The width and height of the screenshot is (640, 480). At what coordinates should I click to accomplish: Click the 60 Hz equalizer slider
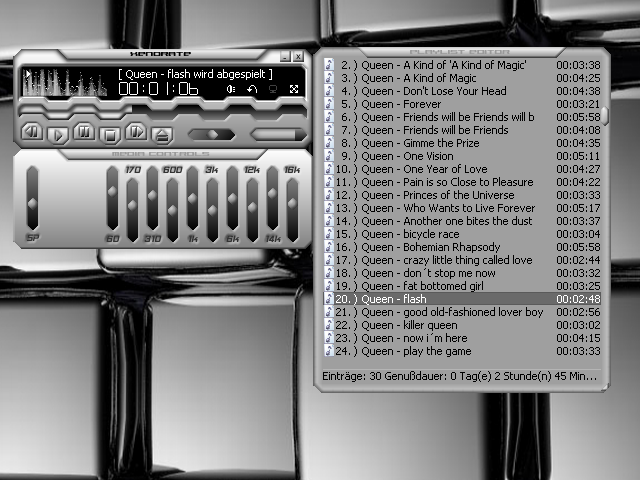point(112,198)
